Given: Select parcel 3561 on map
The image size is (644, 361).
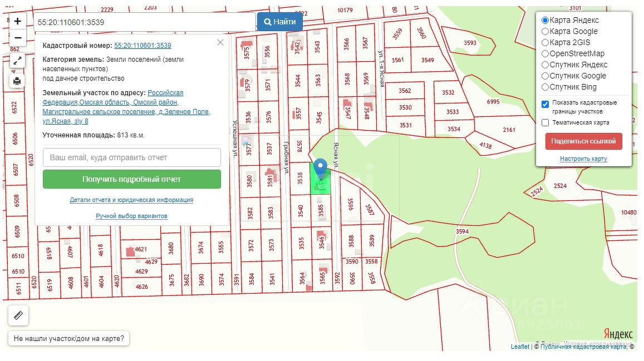Looking at the screenshot, I should (x=397, y=60).
